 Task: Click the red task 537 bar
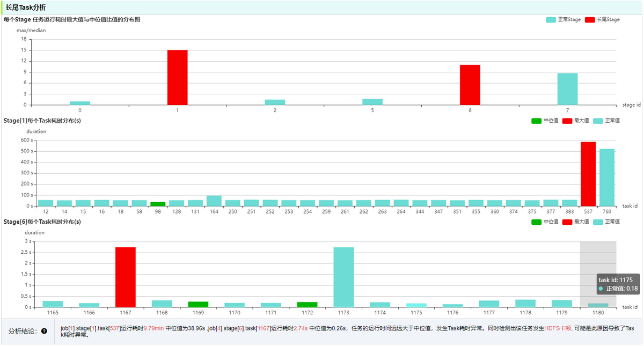coord(588,174)
